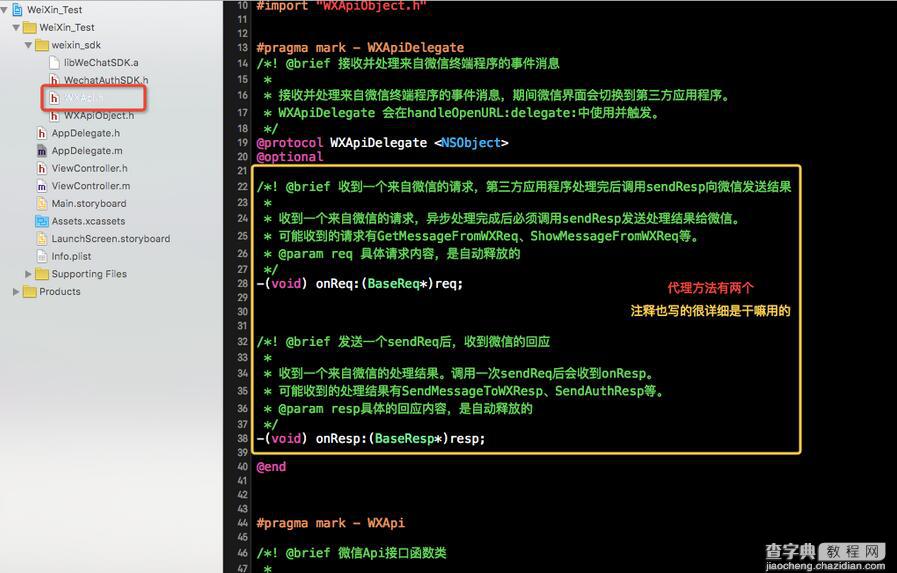Screen dimensions: 897x573
Task: Click '#pragma mark - WXApi' line
Action: click(331, 523)
